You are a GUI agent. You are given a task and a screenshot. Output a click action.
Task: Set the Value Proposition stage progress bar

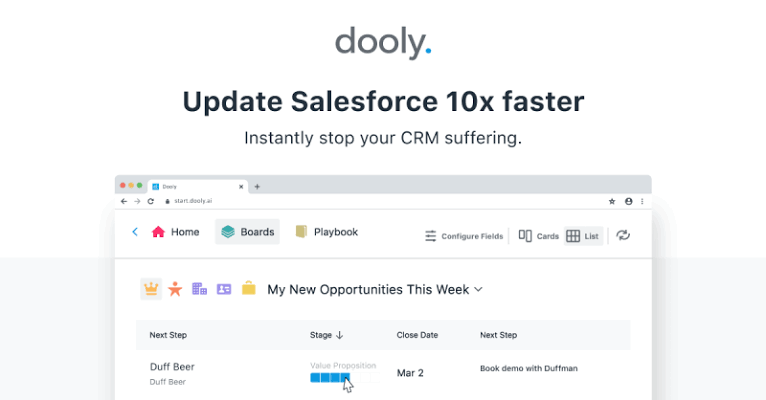tap(345, 378)
